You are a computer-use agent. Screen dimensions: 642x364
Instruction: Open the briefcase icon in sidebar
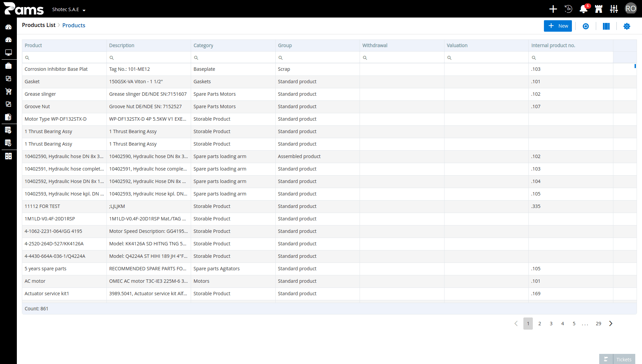pyautogui.click(x=8, y=66)
